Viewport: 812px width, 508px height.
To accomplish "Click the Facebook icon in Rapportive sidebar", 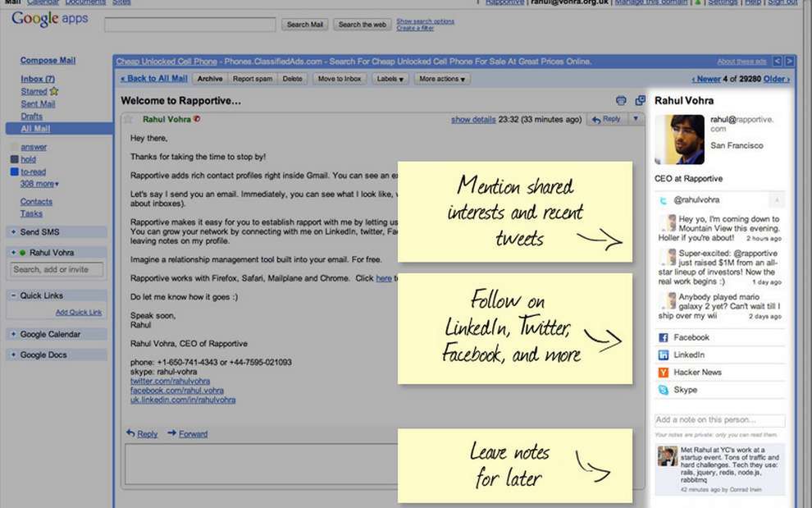I will point(663,337).
